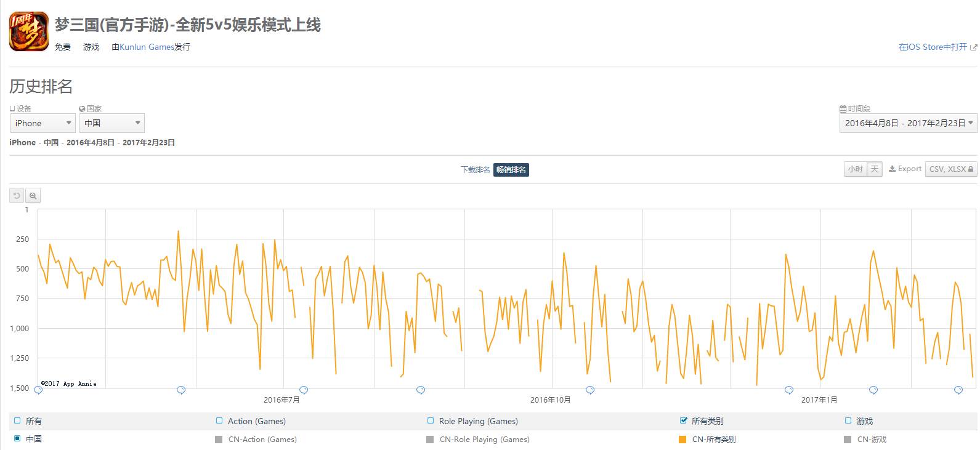Enable the Role Playing (Games) checkbox

pos(431,421)
